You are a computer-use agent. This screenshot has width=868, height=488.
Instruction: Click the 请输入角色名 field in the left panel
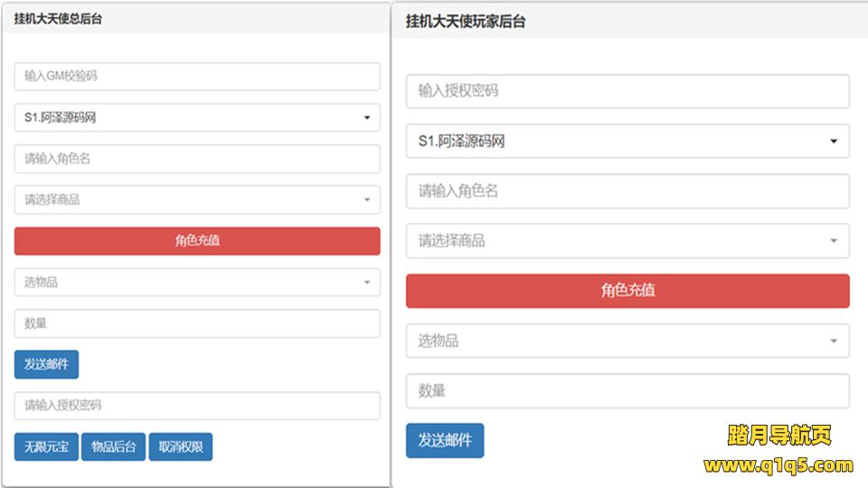click(x=197, y=159)
